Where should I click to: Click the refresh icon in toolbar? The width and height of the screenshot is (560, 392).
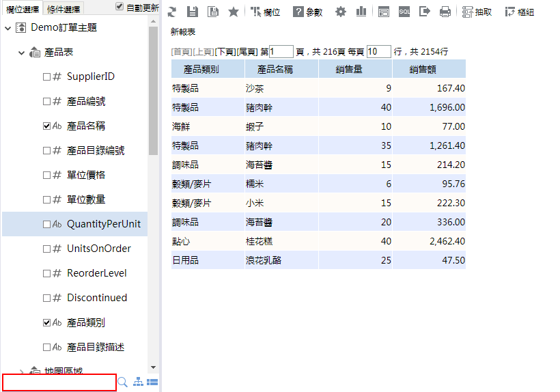(172, 12)
